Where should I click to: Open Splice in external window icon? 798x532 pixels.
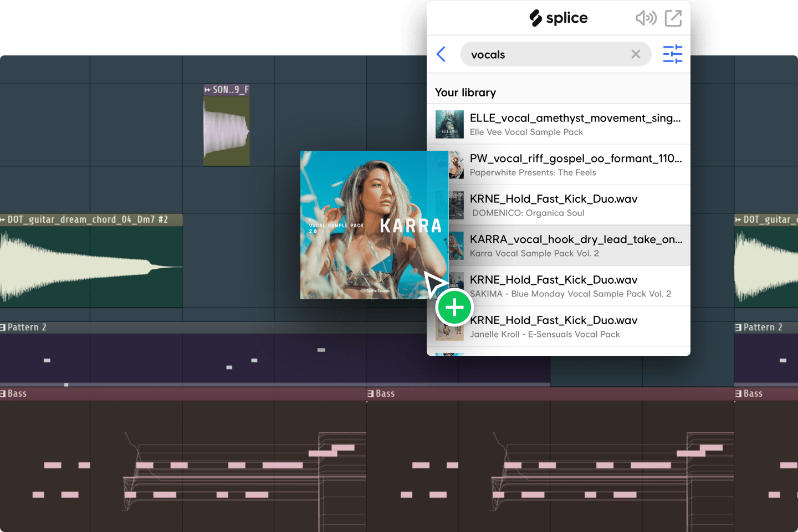[673, 18]
